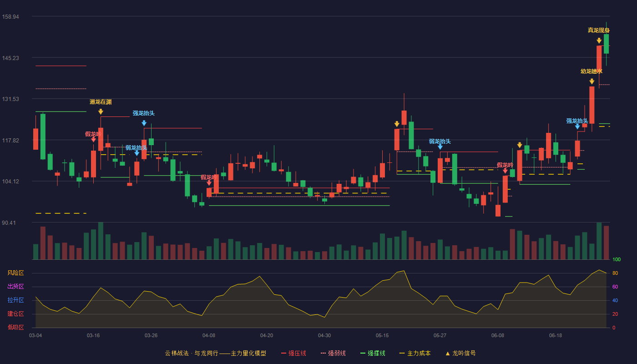The height and width of the screenshot is (364, 637).
Task: Select the tall red candle under 真龙现身
Action: (599, 60)
